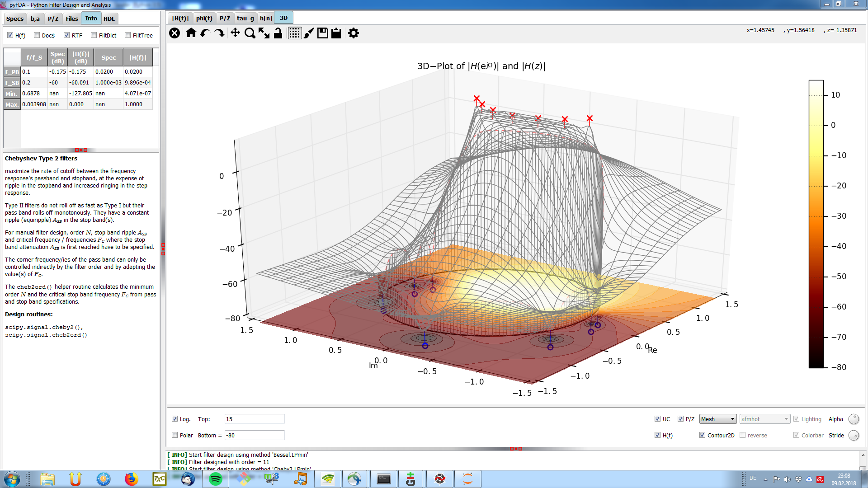The height and width of the screenshot is (488, 868).
Task: Save the figure using the floppy disk icon
Action: pos(322,33)
